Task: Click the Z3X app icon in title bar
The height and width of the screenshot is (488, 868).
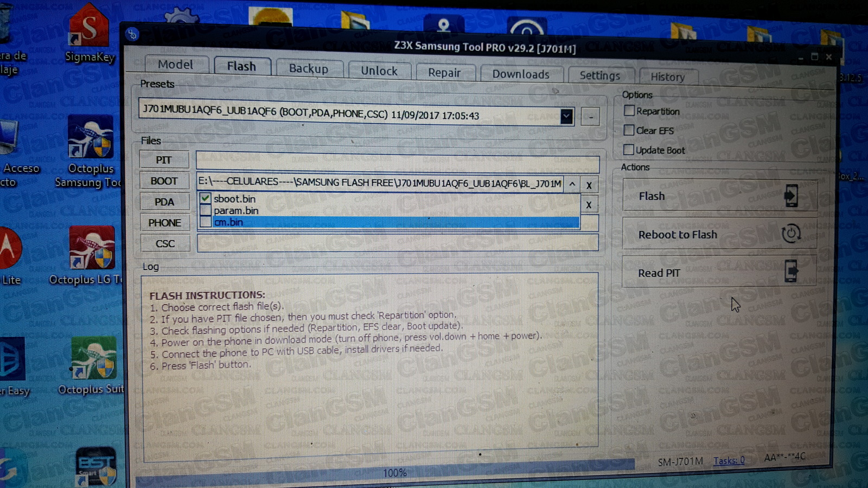Action: pos(132,35)
